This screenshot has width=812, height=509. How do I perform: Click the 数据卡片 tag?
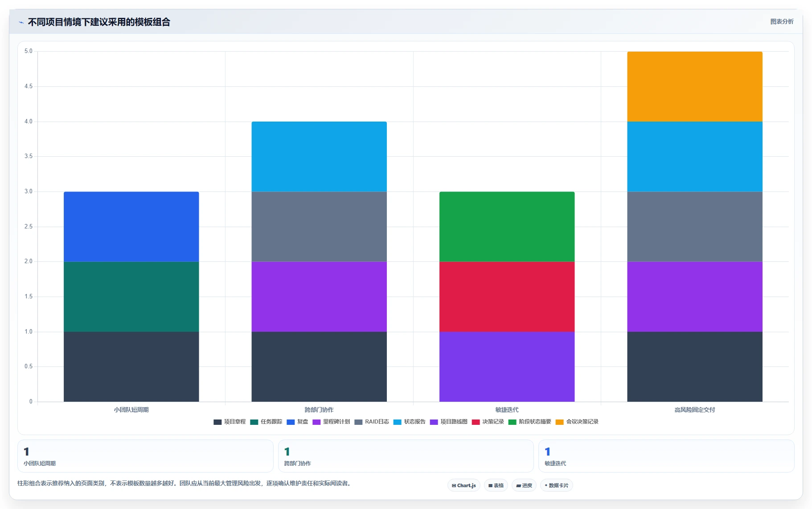(x=556, y=485)
